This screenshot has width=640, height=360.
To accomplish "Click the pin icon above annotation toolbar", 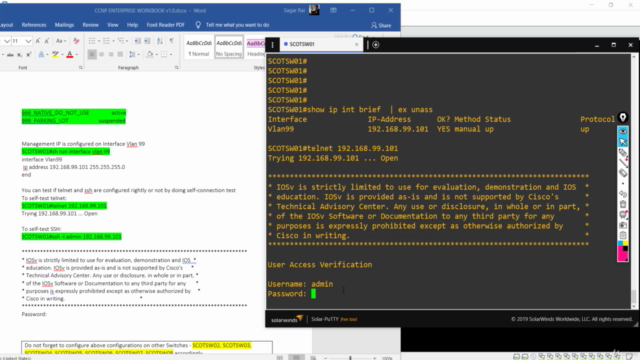I will pos(623,118).
